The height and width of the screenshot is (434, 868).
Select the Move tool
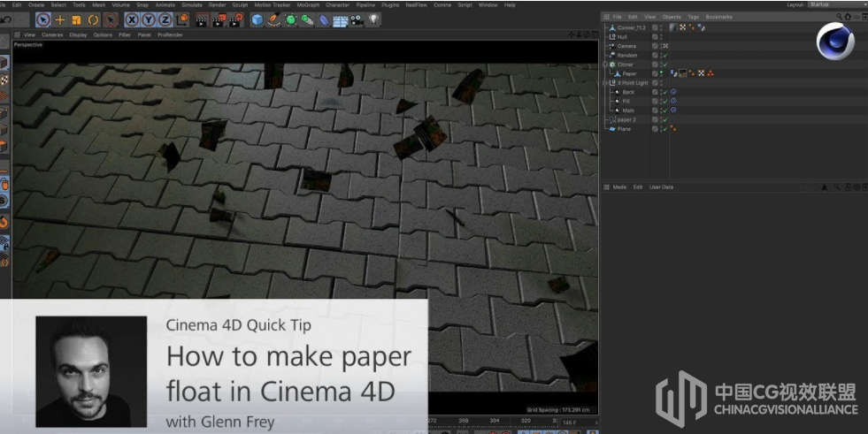[60, 20]
